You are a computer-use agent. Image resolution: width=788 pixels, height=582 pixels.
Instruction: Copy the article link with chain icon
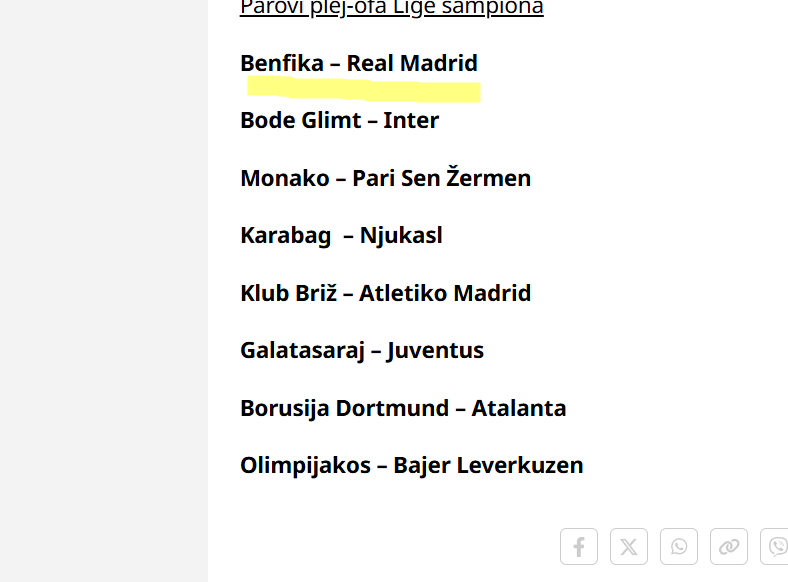(729, 547)
